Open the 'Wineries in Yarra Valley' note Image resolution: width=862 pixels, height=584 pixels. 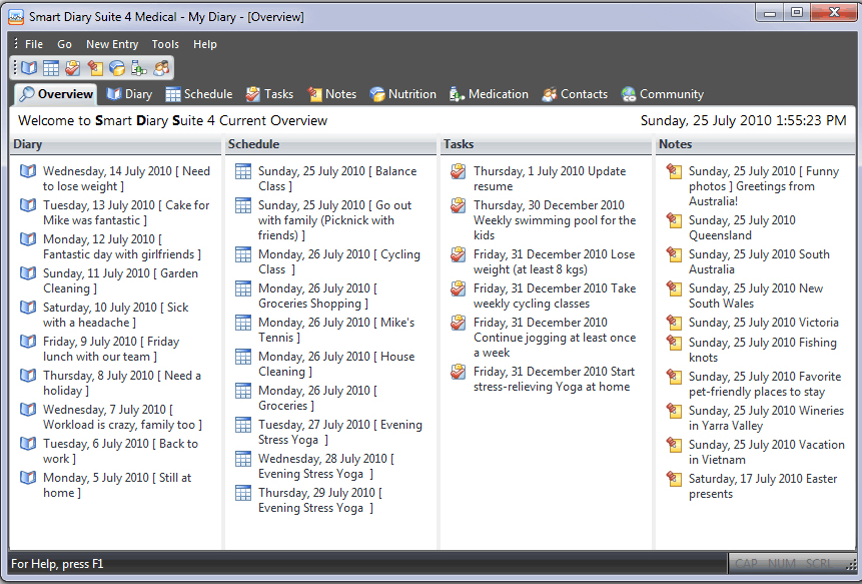(x=766, y=418)
